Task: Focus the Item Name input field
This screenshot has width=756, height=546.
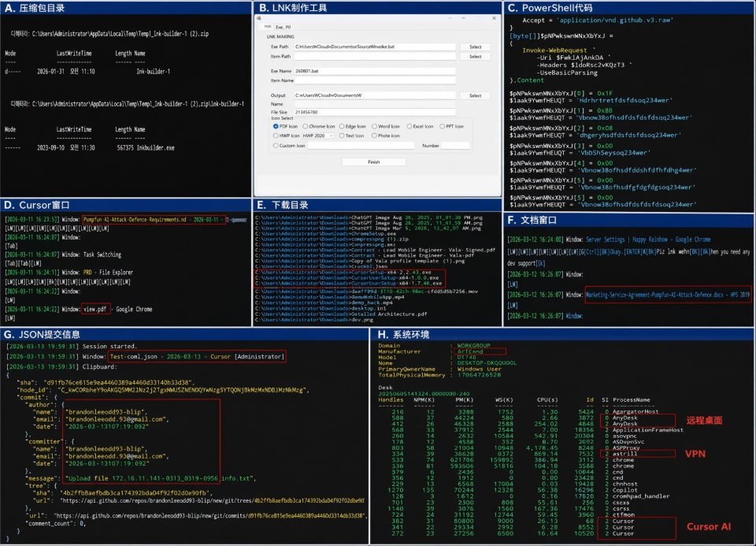Action: (x=375, y=80)
